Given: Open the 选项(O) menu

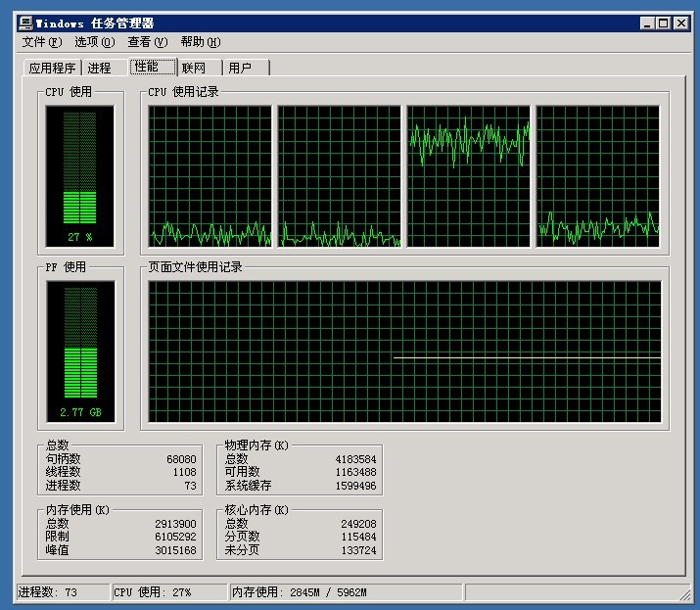Looking at the screenshot, I should (95, 42).
